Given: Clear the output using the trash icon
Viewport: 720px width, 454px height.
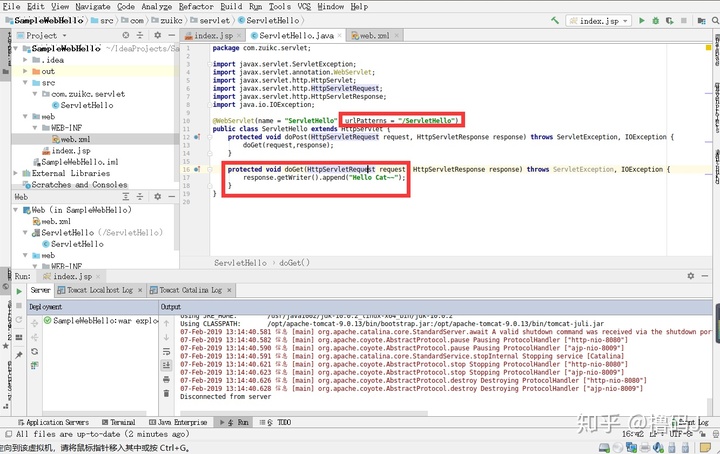Looking at the screenshot, I should (166, 393).
